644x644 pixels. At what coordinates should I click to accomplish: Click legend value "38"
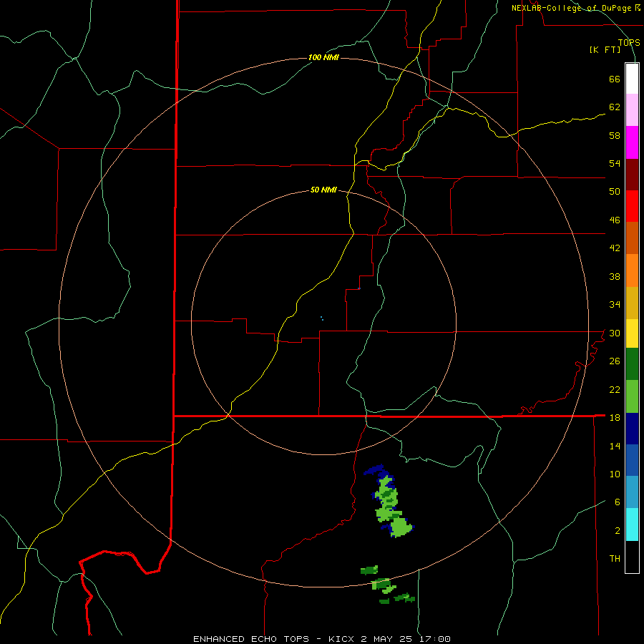click(615, 277)
